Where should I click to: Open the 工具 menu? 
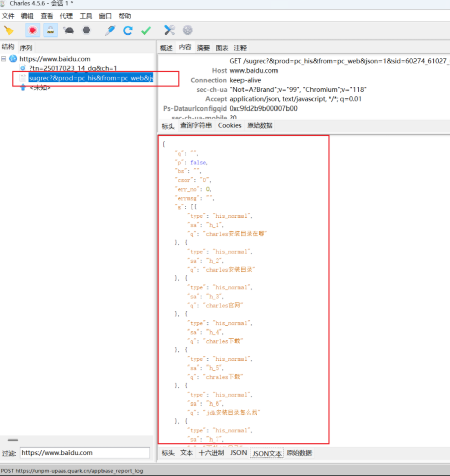86,16
